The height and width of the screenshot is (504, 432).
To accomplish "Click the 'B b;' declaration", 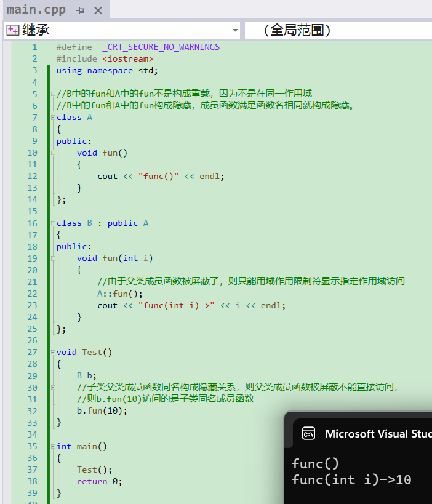I will pyautogui.click(x=87, y=376).
